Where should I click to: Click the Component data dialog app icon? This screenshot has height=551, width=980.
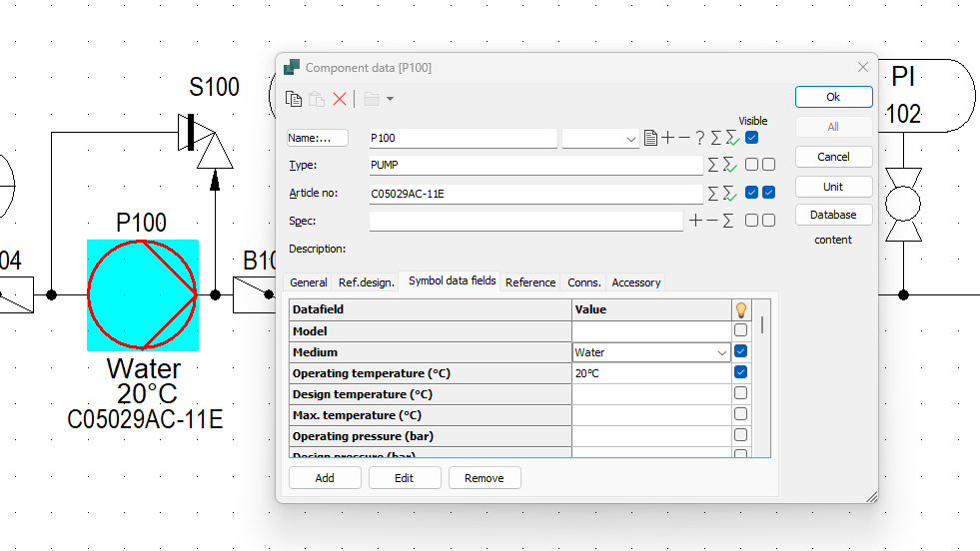pos(292,67)
